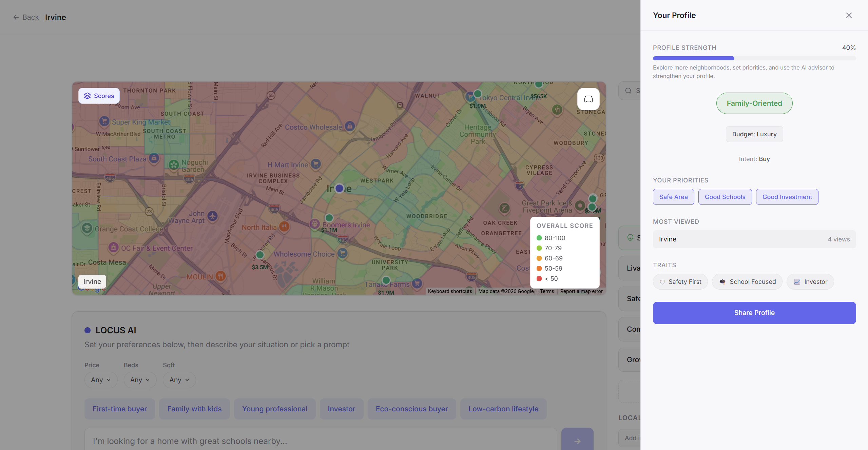Click the back arrow icon

click(16, 17)
